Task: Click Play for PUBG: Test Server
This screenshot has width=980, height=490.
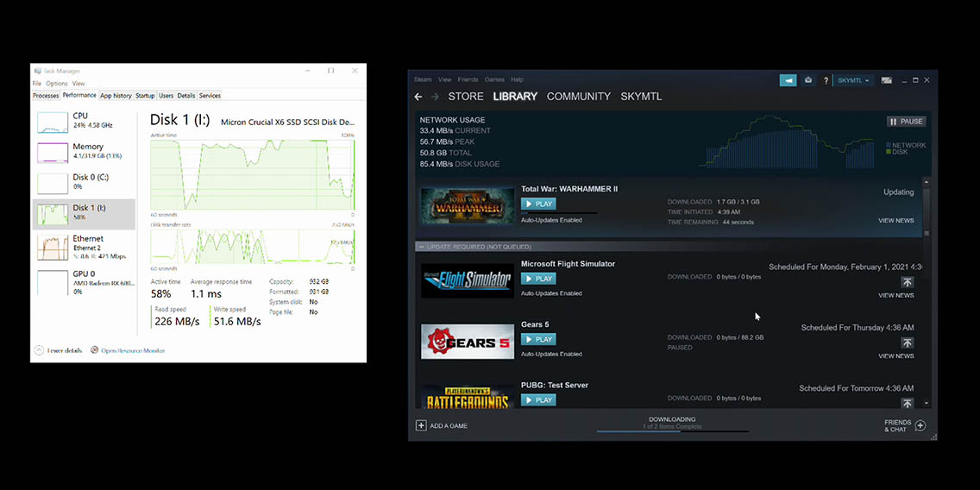Action: (x=538, y=400)
